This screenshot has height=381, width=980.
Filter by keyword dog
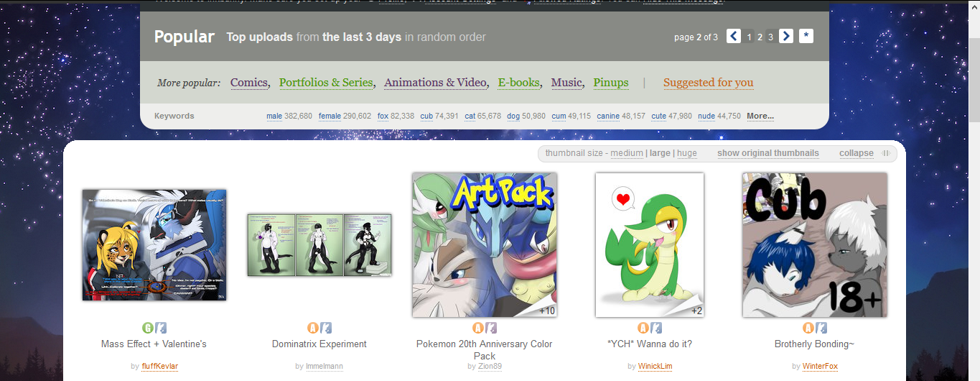(x=513, y=116)
